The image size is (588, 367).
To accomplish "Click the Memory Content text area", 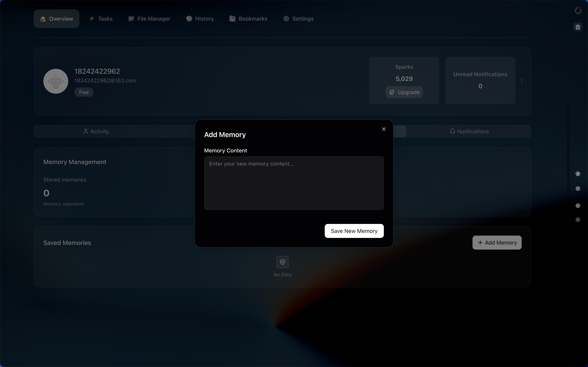I will (x=294, y=183).
